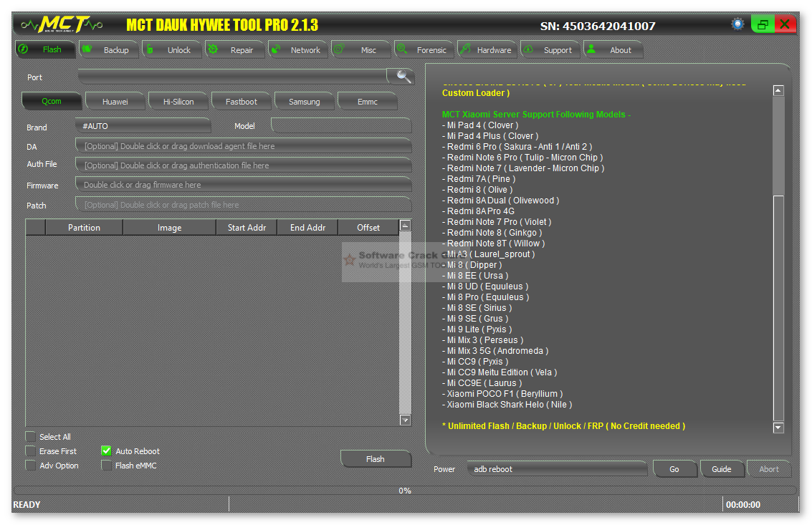Click the Flash button below the table
This screenshot has height=525, width=812.
click(x=376, y=458)
